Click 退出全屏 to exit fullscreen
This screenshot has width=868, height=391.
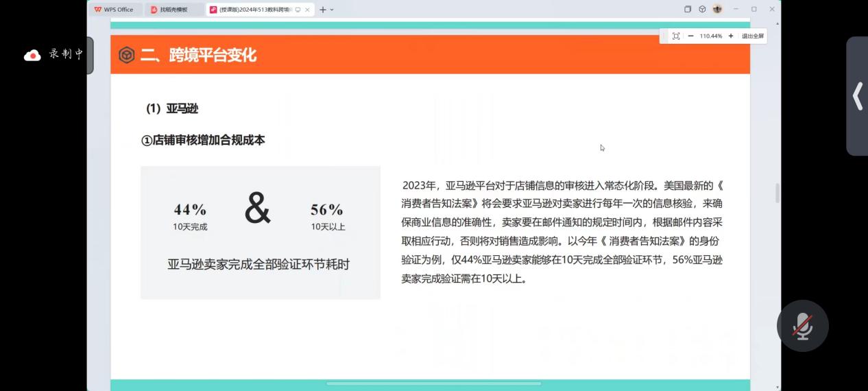(753, 36)
